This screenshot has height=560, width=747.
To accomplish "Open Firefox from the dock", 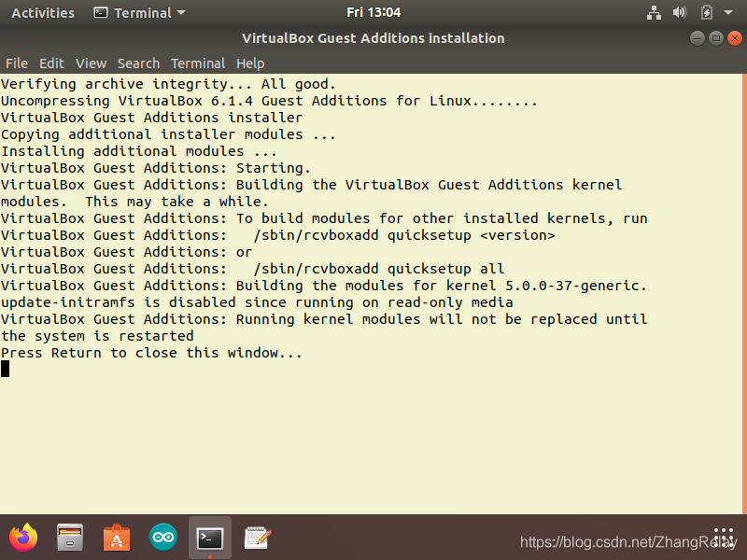I will [x=22, y=538].
